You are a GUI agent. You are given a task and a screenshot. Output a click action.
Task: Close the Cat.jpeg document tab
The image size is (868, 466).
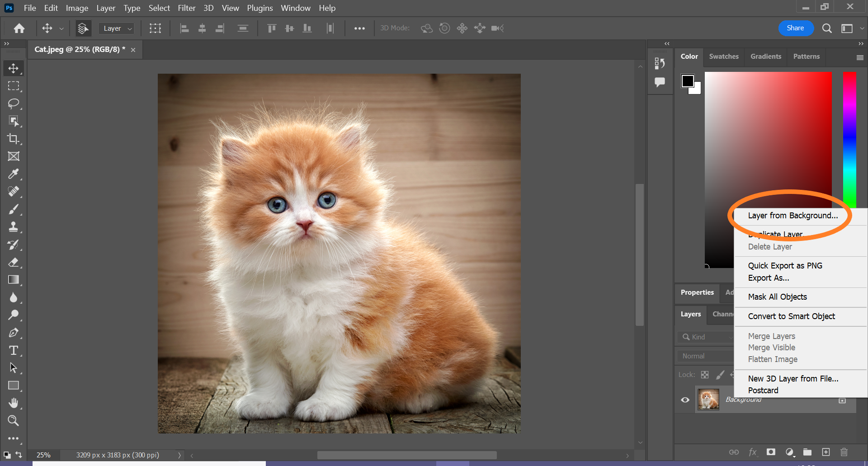[133, 50]
